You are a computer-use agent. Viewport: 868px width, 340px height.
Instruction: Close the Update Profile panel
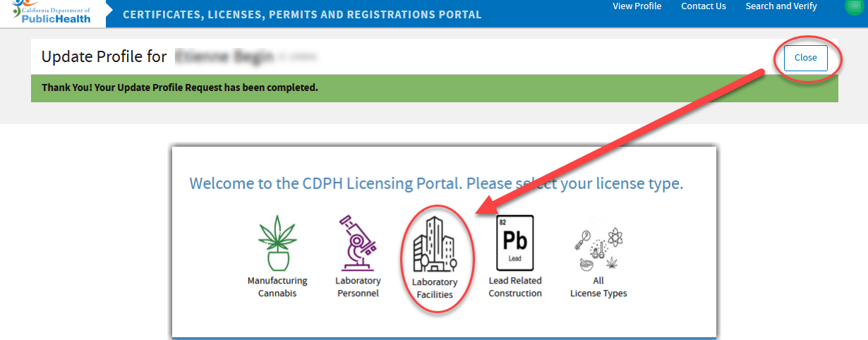(x=806, y=58)
